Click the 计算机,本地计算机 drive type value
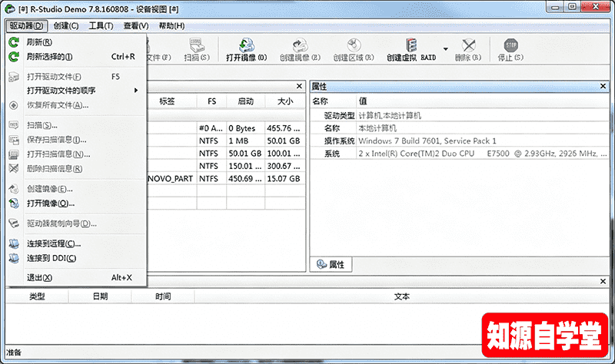Image resolution: width=615 pixels, height=364 pixels. 390,116
